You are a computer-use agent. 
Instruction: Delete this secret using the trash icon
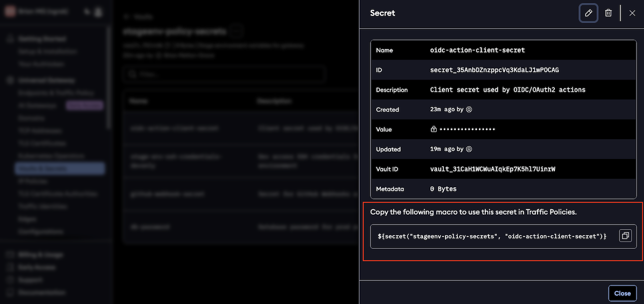tap(608, 13)
